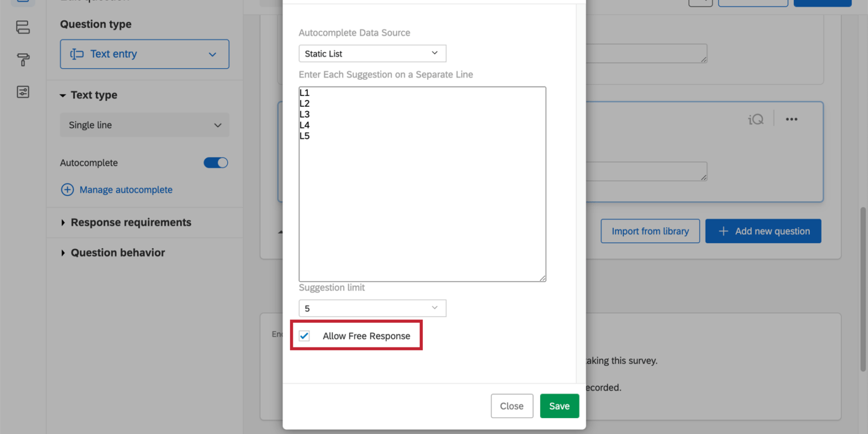
Task: Open the Single line text type dropdown
Action: pos(144,125)
